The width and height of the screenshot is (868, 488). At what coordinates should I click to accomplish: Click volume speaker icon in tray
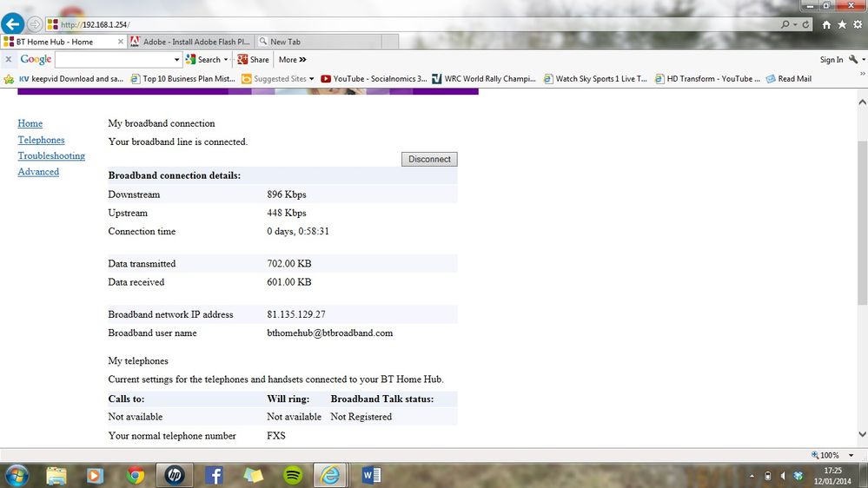783,476
